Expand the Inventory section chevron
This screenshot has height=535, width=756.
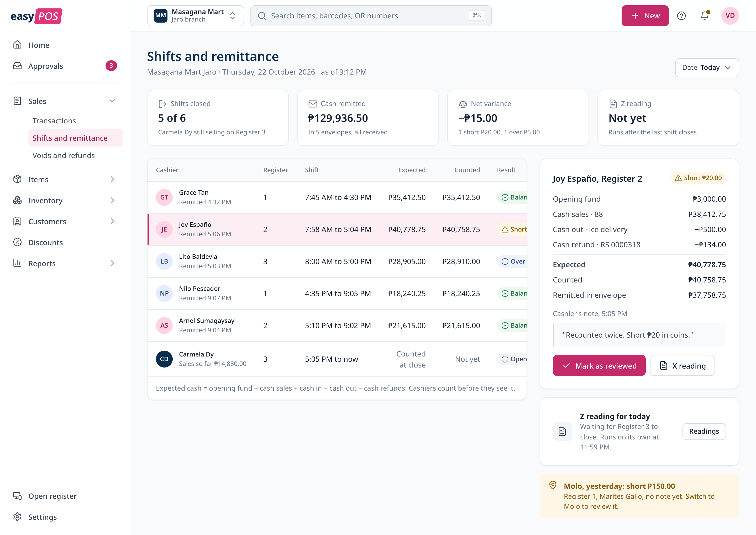(x=112, y=200)
